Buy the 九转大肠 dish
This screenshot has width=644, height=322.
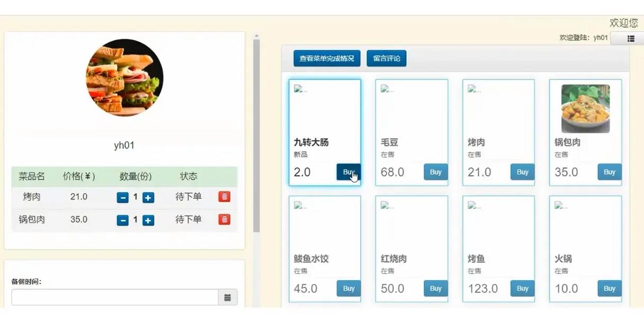click(x=348, y=172)
